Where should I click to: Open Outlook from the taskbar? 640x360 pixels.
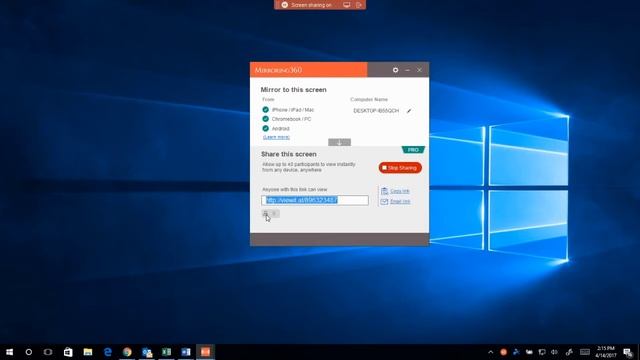(x=147, y=352)
